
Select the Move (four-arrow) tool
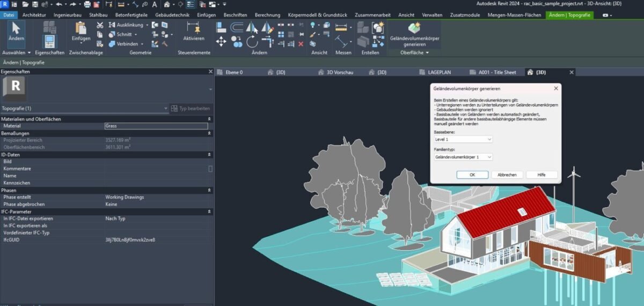coord(222,41)
